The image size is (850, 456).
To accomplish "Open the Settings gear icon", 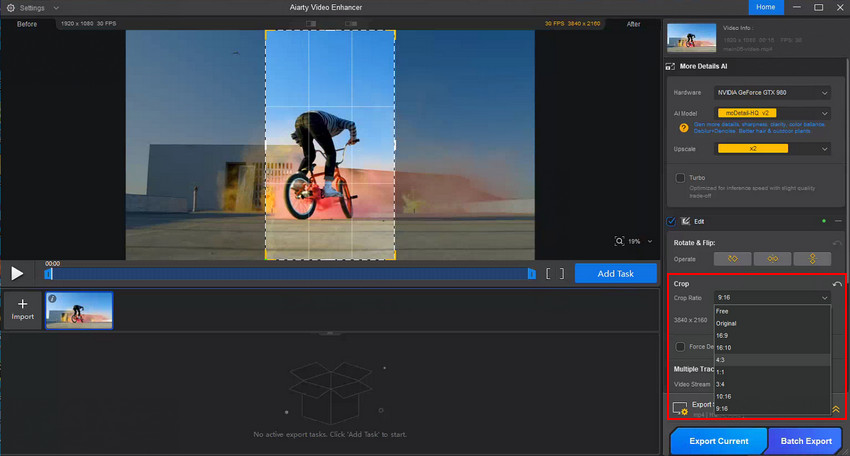I will (10, 8).
